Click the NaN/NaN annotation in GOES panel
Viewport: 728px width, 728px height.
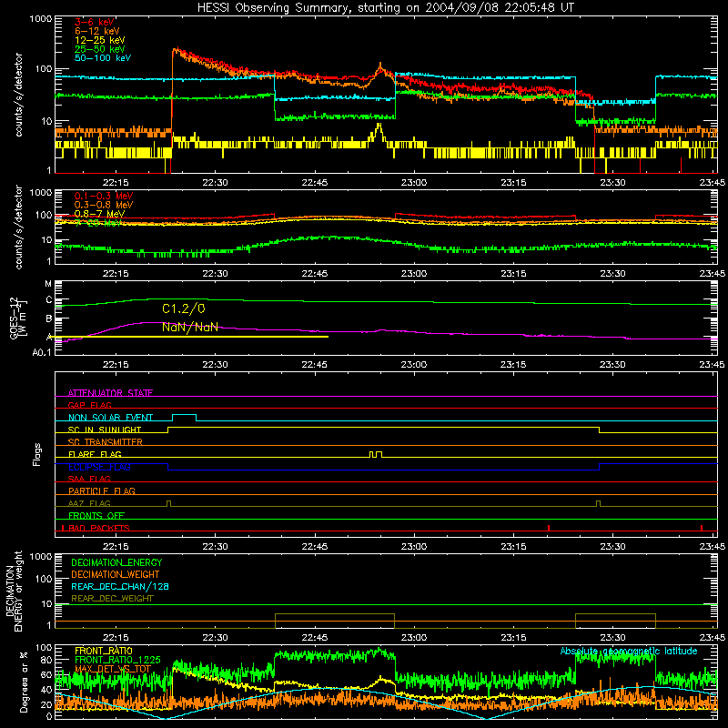click(190, 327)
